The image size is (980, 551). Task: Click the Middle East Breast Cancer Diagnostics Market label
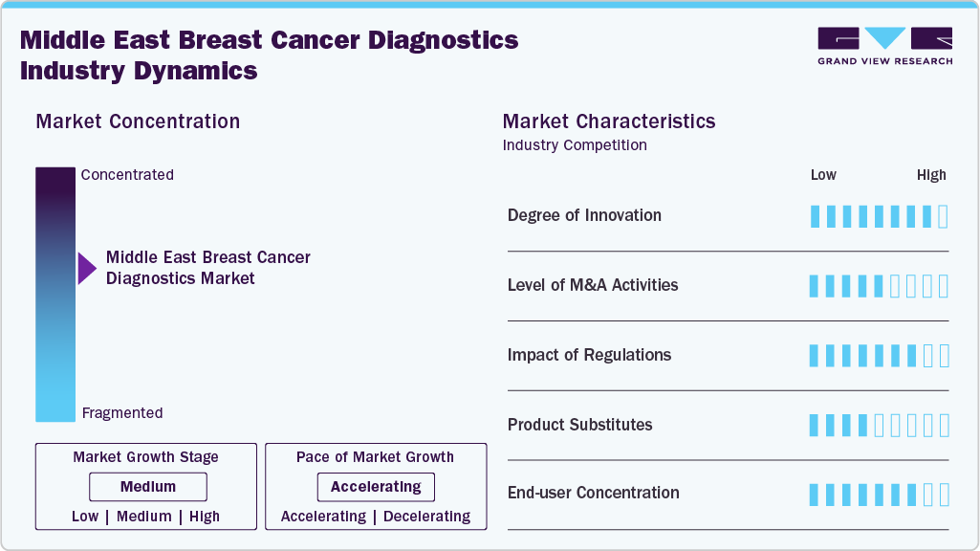click(x=208, y=268)
